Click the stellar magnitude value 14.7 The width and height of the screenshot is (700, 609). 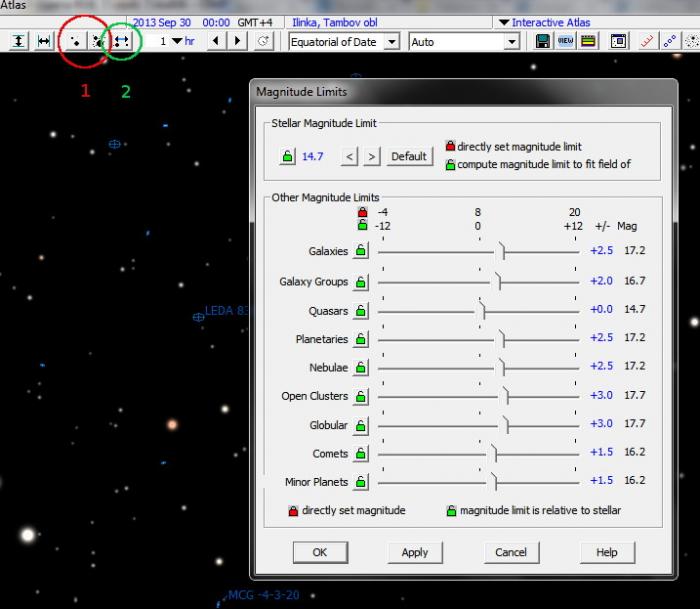(312, 156)
